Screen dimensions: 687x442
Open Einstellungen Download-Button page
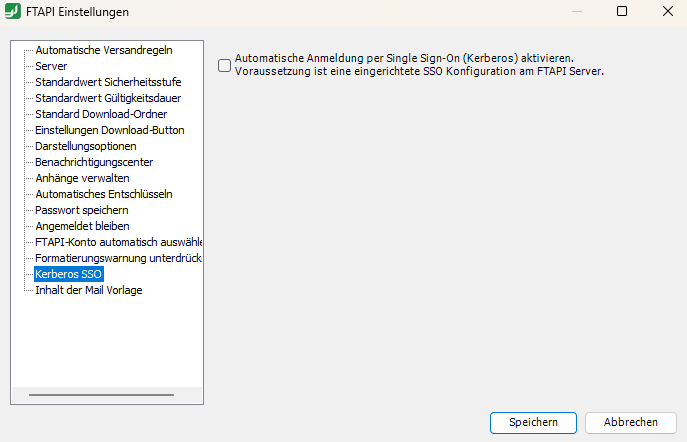109,130
